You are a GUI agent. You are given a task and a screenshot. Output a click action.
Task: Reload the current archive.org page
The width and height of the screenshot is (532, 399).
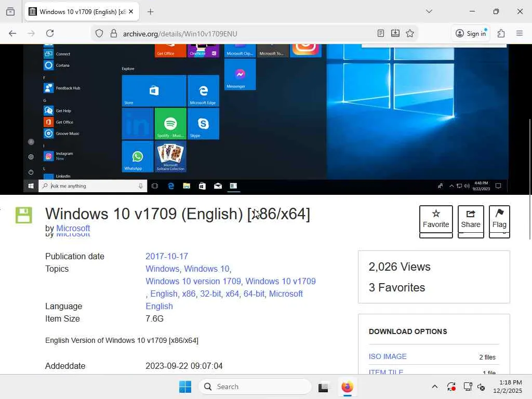50,33
